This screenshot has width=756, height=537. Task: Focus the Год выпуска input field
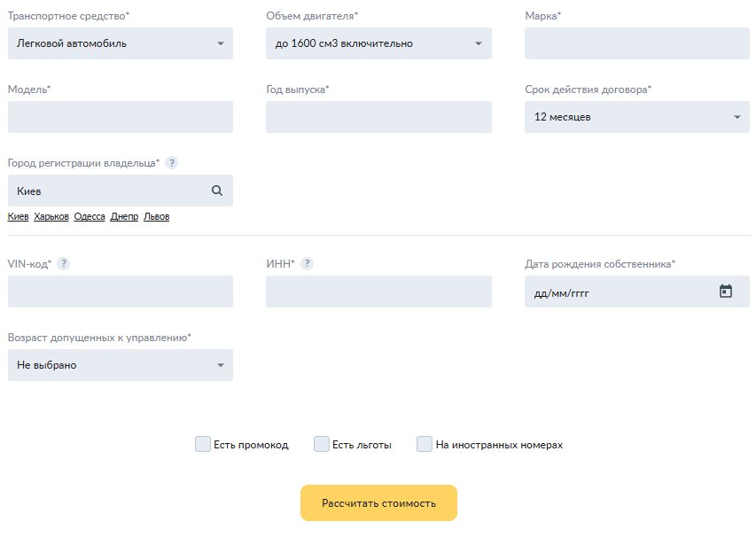point(378,117)
